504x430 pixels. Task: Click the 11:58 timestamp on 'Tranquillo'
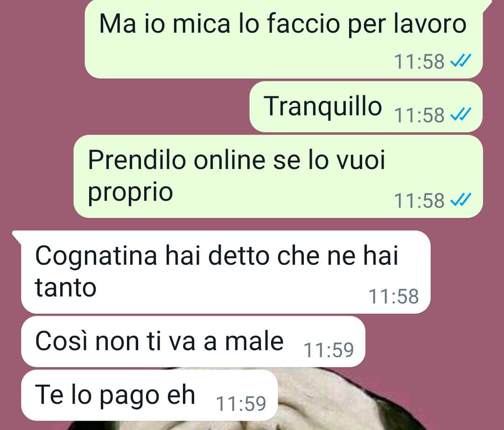(x=419, y=115)
